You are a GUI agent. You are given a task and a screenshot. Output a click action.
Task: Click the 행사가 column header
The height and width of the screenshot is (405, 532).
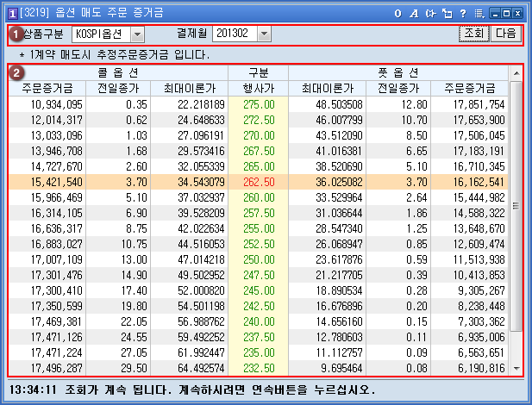259,88
